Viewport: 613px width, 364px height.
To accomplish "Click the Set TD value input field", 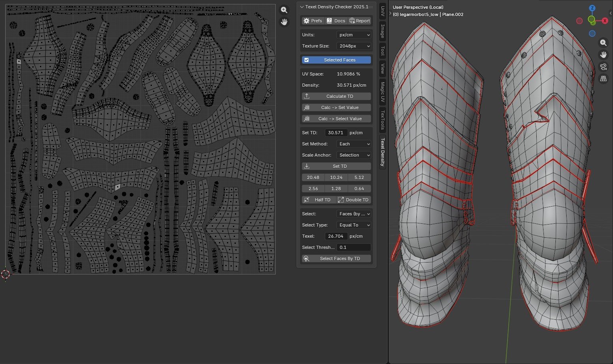I will pos(336,133).
